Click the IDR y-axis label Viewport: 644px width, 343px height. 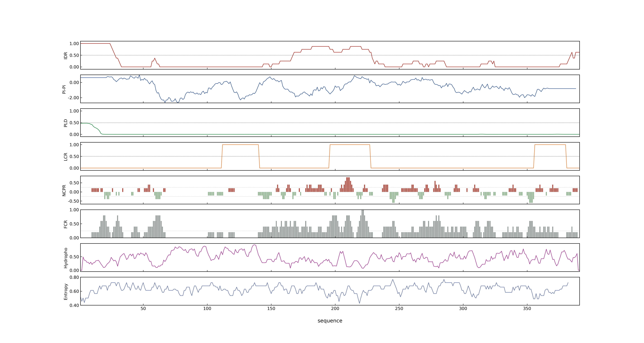point(66,55)
